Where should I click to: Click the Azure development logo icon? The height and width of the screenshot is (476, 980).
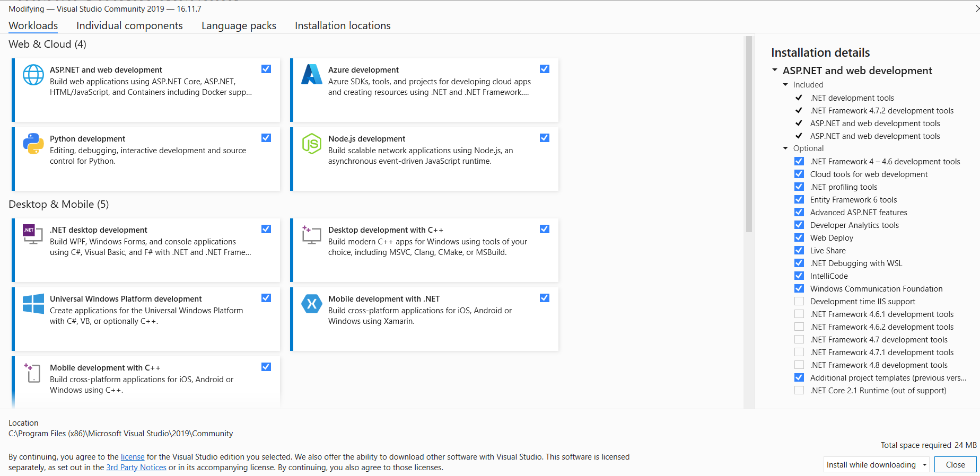coord(312,74)
